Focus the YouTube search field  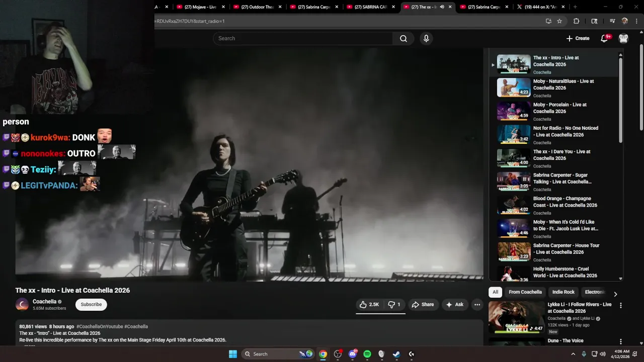tap(303, 38)
